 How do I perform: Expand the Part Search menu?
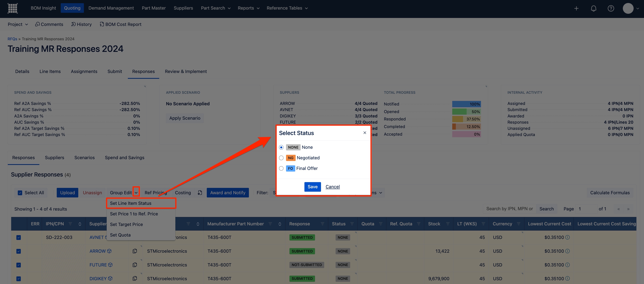[x=216, y=8]
